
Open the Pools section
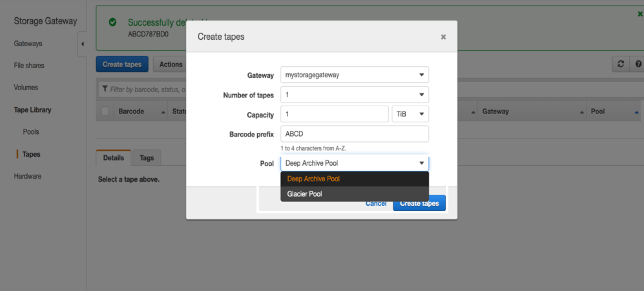tap(31, 131)
